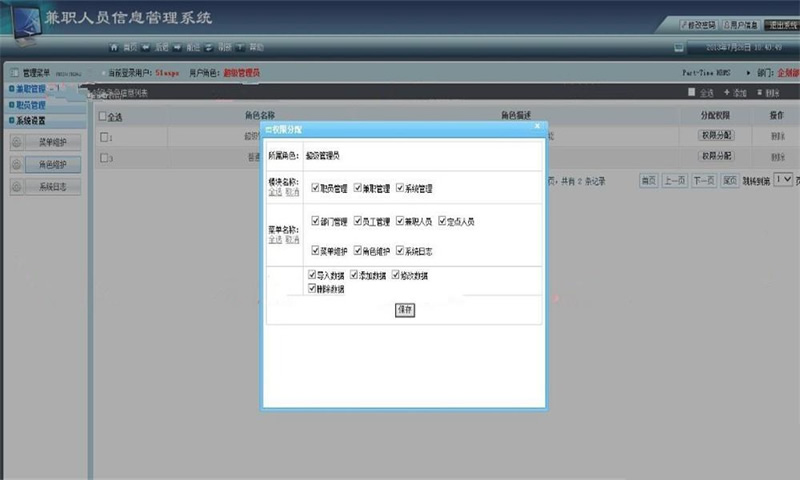Image resolution: width=800 pixels, height=480 pixels.
Task: Click the back (后退) arrow icon
Action: point(145,47)
